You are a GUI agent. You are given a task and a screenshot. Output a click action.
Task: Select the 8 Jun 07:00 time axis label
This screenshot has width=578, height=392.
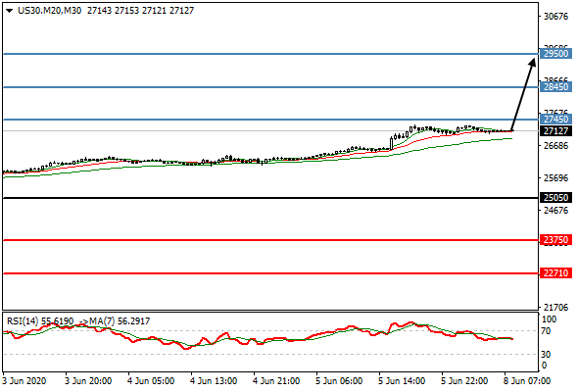click(527, 381)
